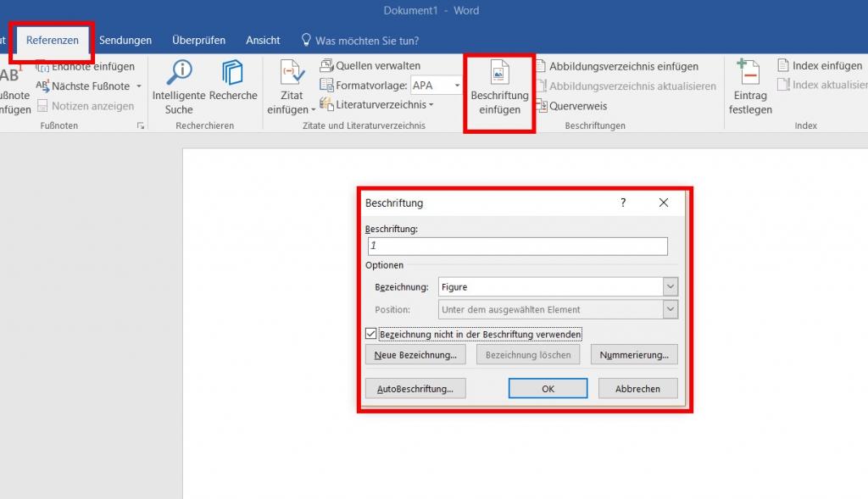Click Index einfügen in ribbon
868x499 pixels.
[819, 65]
